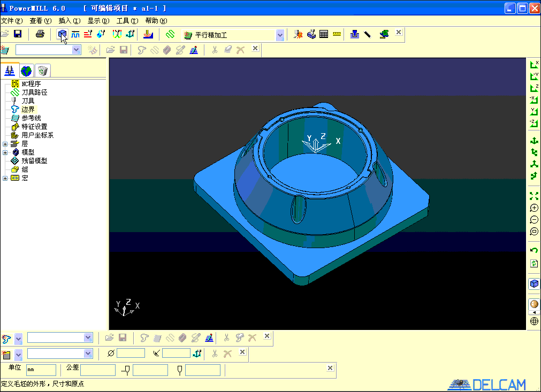
Task: Click the ViewMill green machine icon
Action: (x=384, y=34)
